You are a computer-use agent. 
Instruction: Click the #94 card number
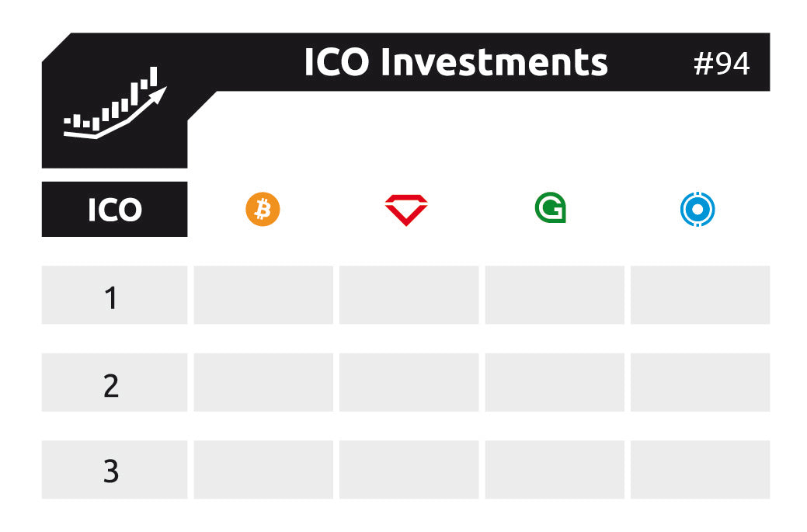(x=722, y=64)
